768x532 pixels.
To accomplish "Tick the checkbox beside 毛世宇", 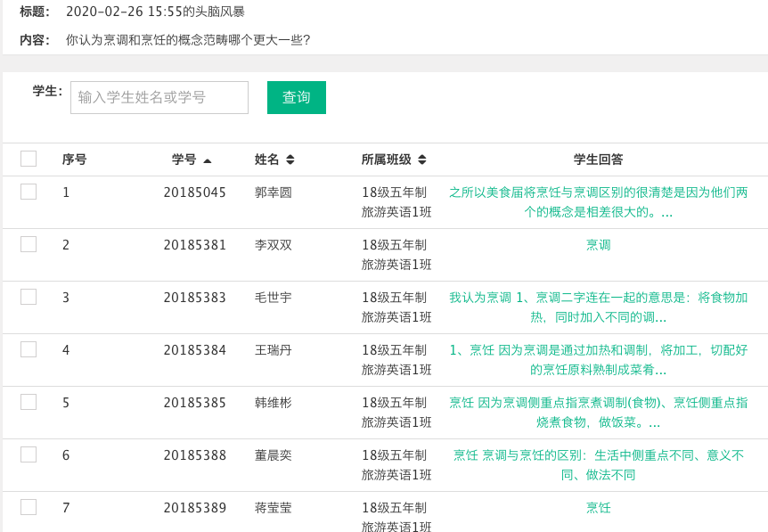I will [x=29, y=297].
